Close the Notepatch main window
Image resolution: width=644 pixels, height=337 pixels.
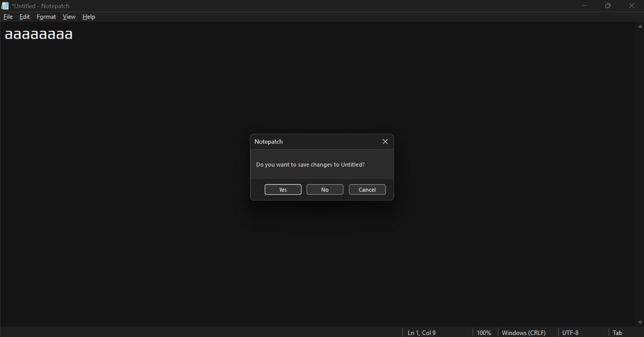(x=632, y=6)
